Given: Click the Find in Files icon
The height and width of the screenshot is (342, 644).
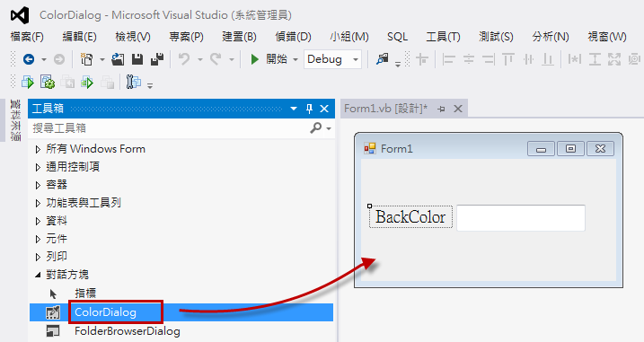Looking at the screenshot, I should [x=383, y=59].
